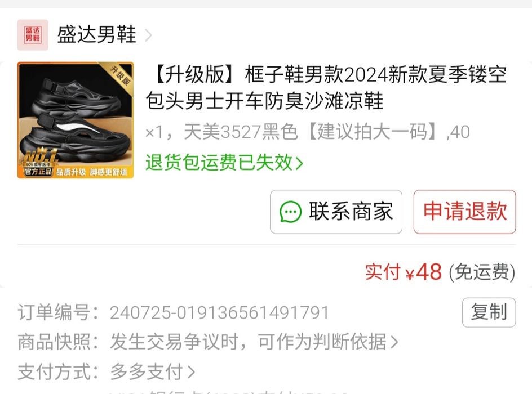Open the 框子鞋男款 product title
Viewport: 532px width, 394px height.
(326, 88)
